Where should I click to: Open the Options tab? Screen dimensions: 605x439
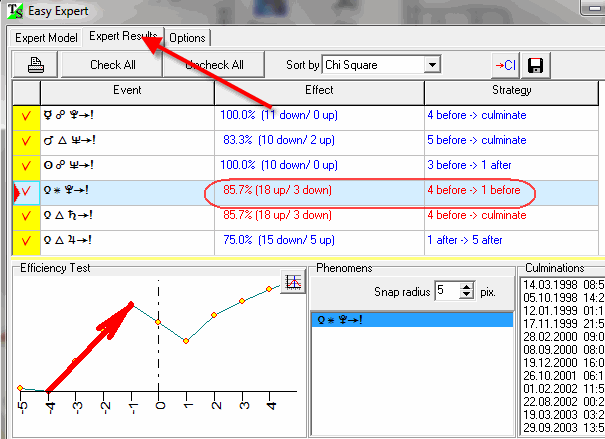click(187, 38)
